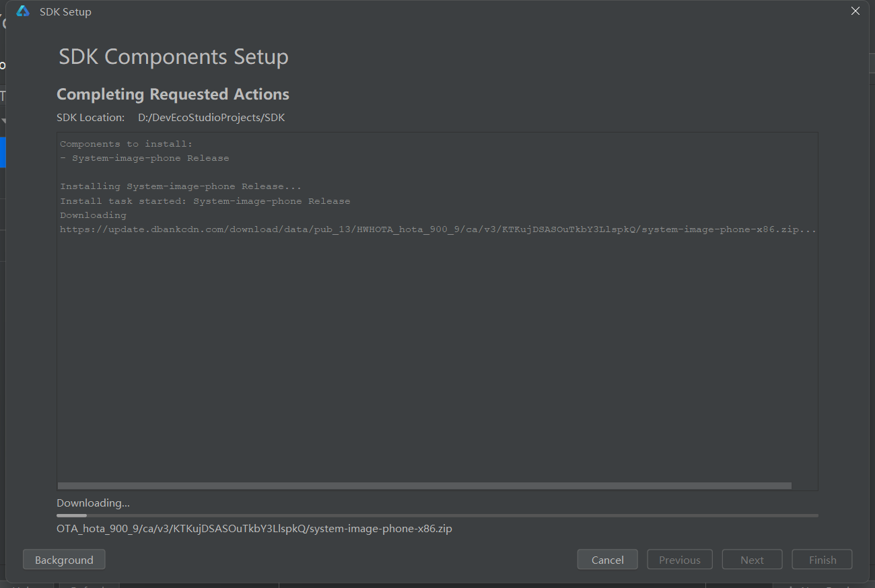Send the download to Background
This screenshot has height=588, width=875.
[64, 560]
